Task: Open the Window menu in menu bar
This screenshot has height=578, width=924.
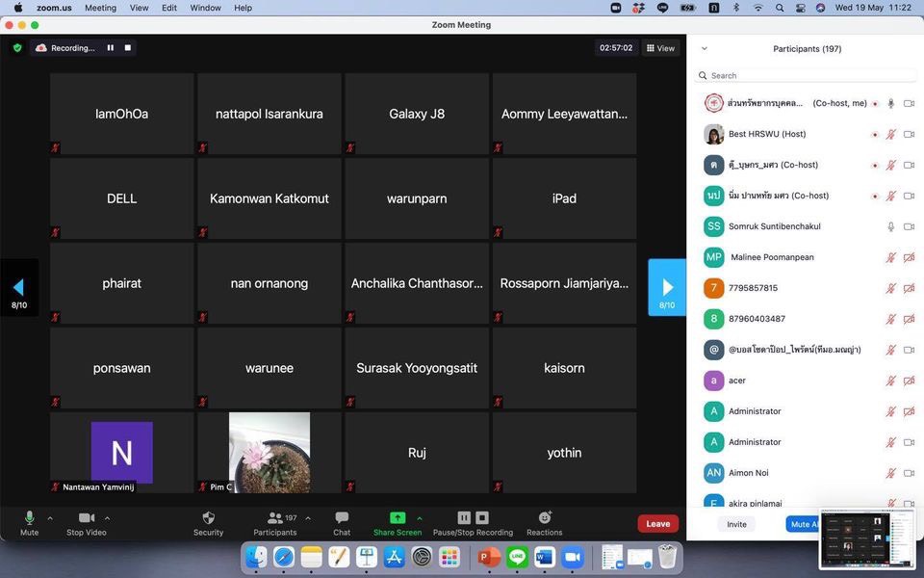Action: point(205,8)
